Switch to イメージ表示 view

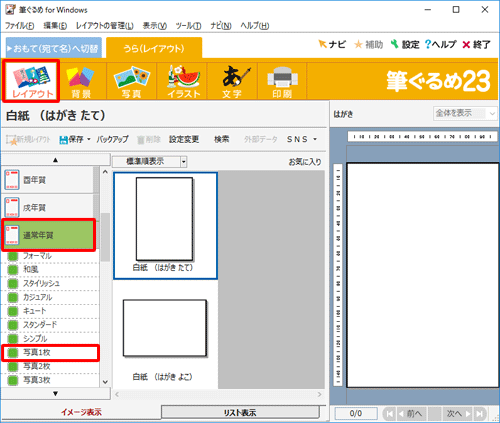click(81, 412)
